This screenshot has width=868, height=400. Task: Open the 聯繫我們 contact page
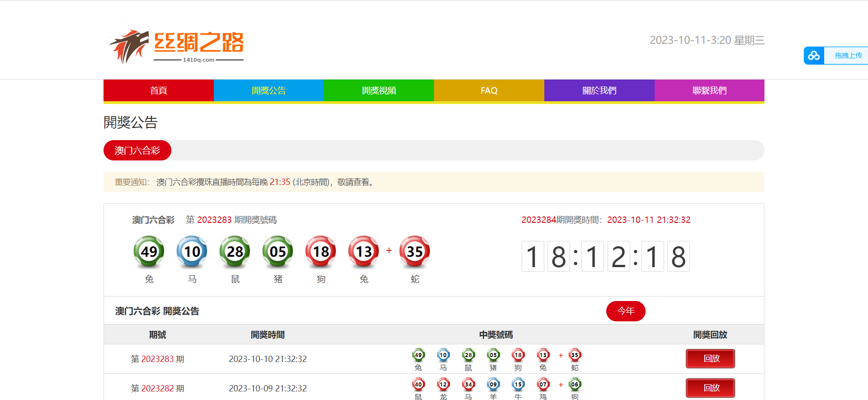pos(709,90)
